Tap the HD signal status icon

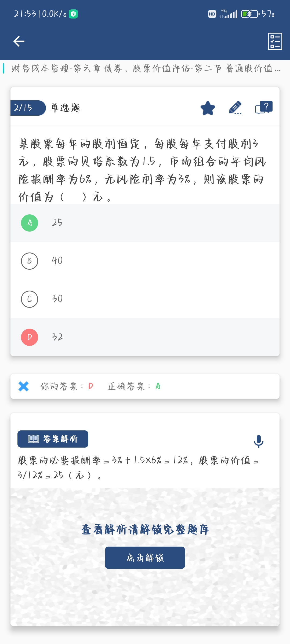[212, 14]
